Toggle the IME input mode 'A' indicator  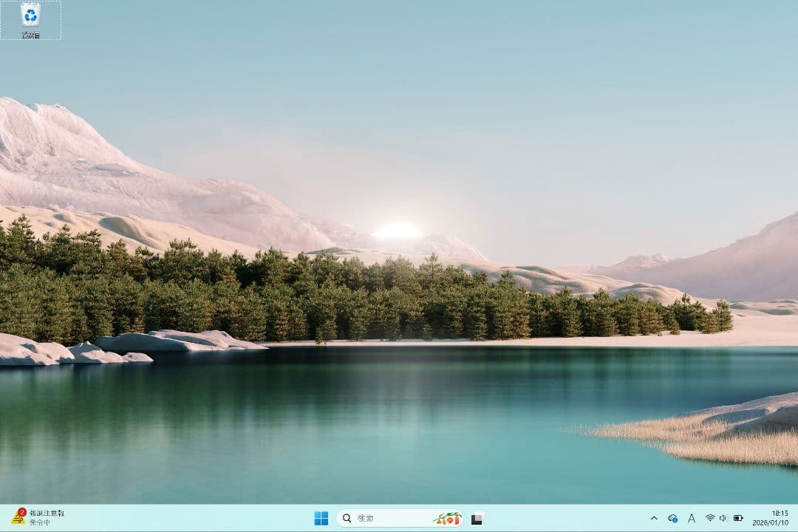pos(692,518)
